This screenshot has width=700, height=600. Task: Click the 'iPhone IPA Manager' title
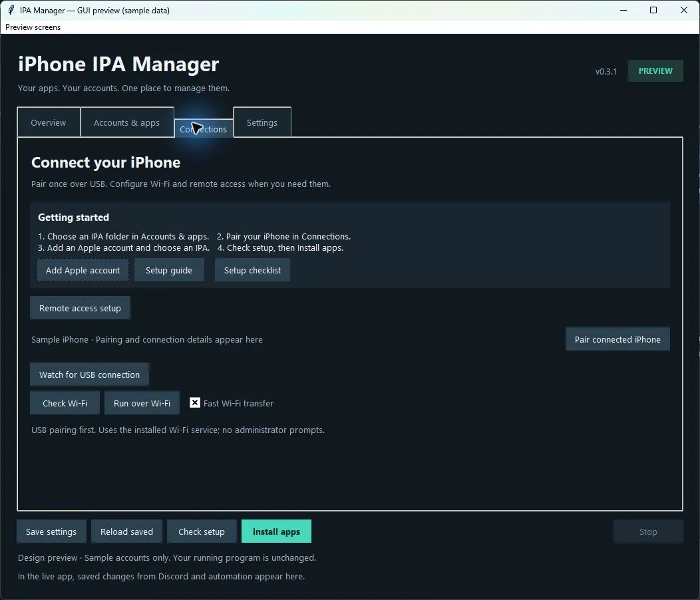(x=118, y=64)
